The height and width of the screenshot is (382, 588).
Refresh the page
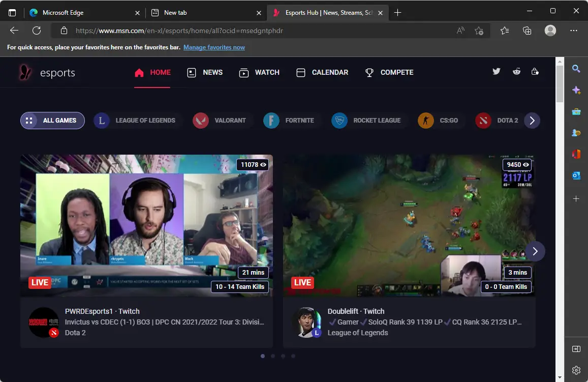click(37, 31)
